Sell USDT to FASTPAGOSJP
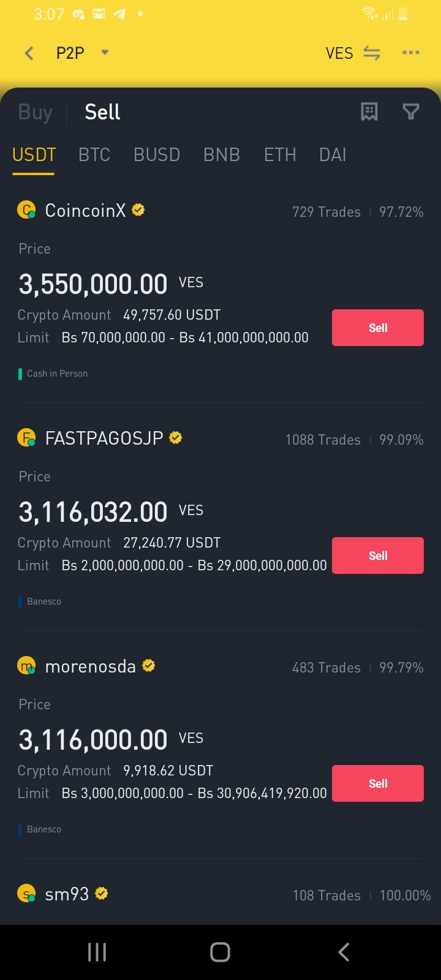441x980 pixels. 378,556
